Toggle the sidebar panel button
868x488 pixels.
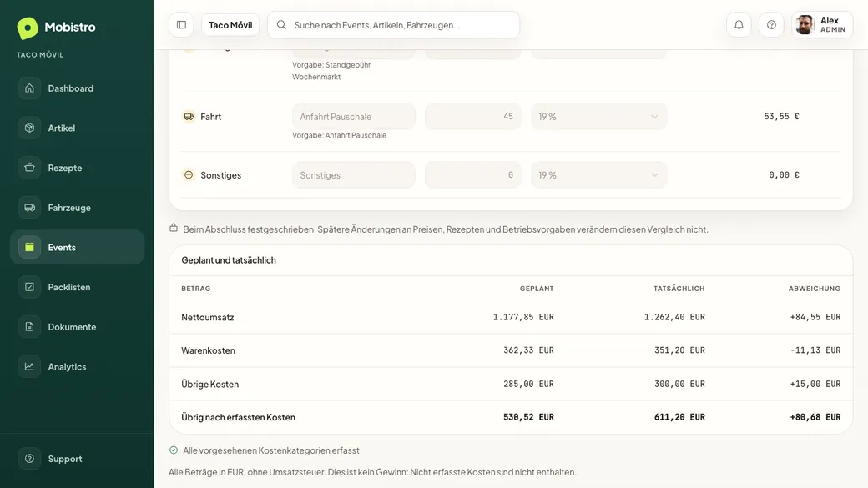pyautogui.click(x=182, y=25)
